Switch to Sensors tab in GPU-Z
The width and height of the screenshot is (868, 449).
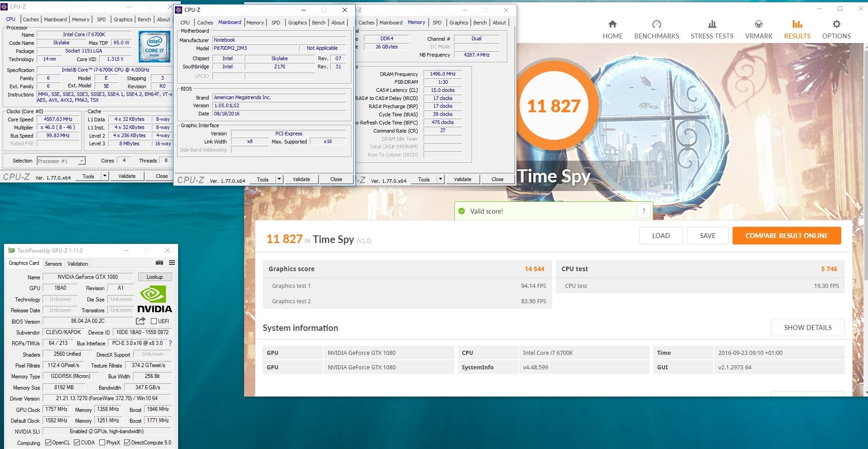[53, 264]
